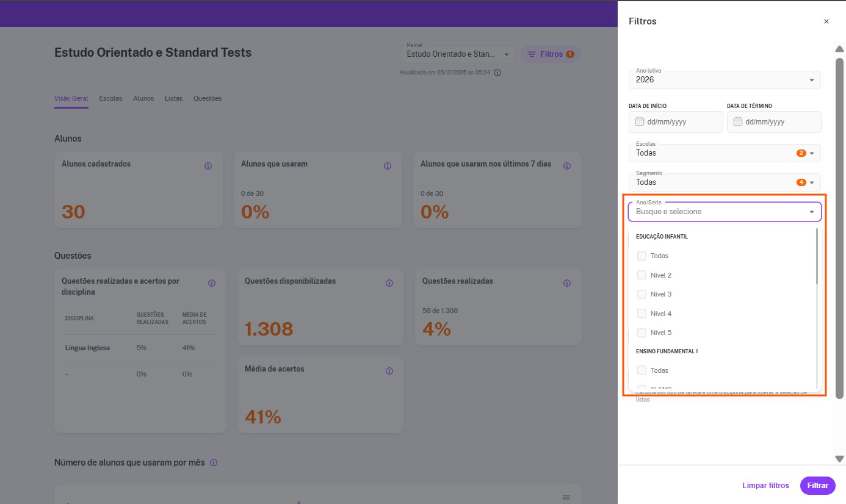
Task: Click info icon on Questões realizadas card
Action: (x=566, y=283)
